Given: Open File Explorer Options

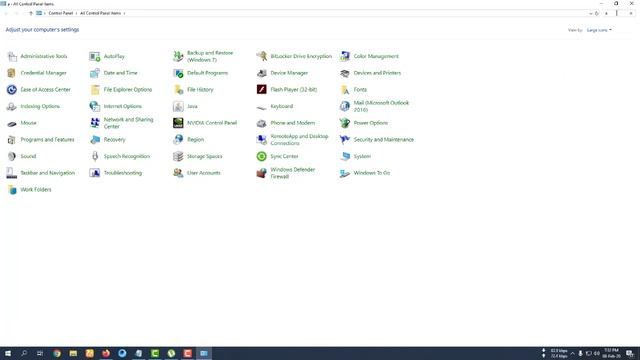Looking at the screenshot, I should point(121,90).
